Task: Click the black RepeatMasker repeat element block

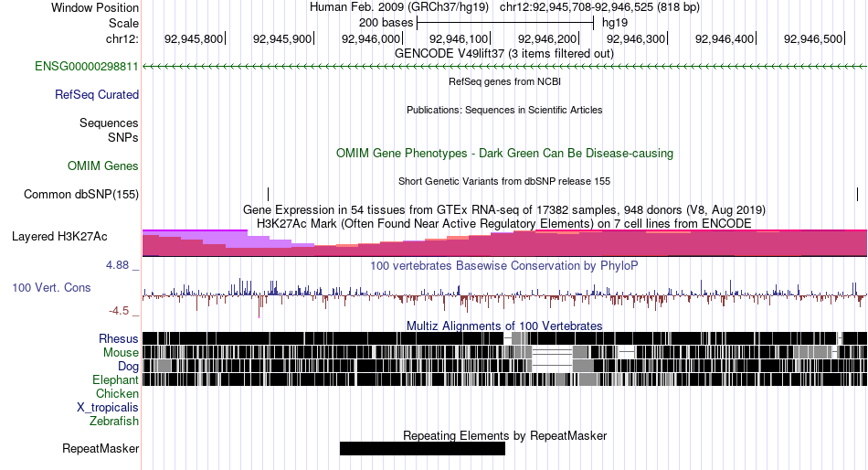Action: 422,448
